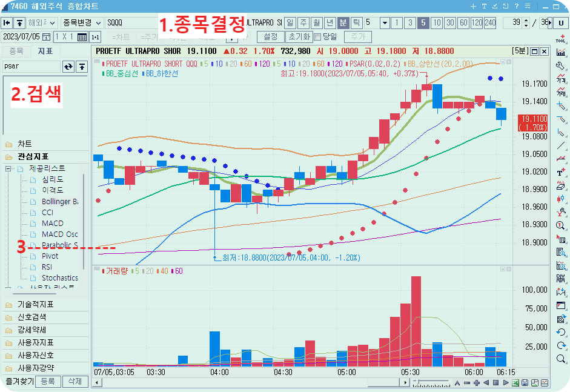Switch to the 종목 tab
The width and height of the screenshot is (570, 392).
coord(16,51)
